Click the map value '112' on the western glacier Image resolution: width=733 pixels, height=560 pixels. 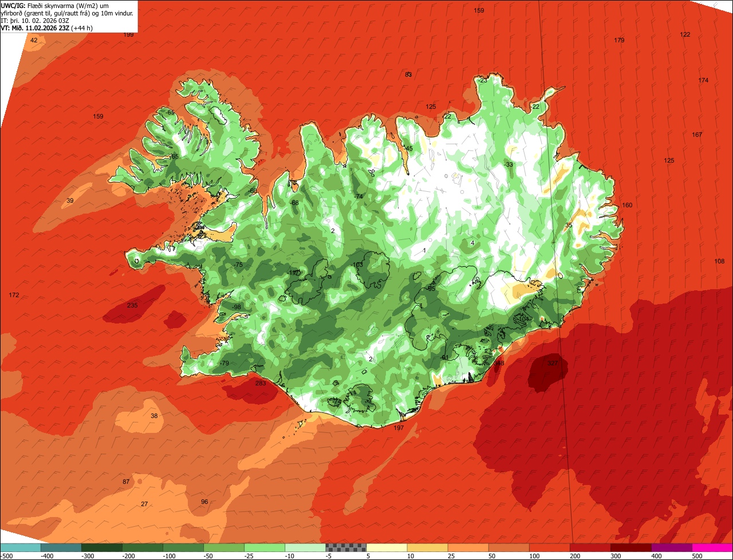point(294,273)
